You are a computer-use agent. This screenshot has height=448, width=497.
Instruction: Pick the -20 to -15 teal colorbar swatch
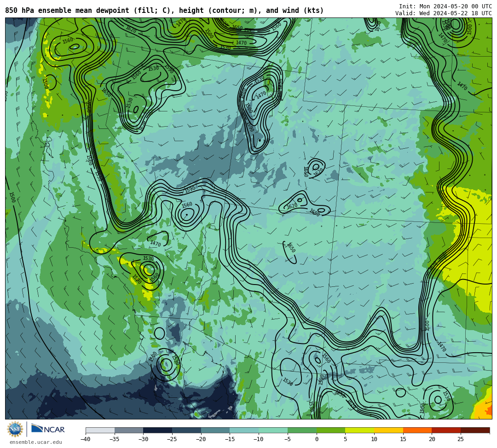tap(215, 430)
